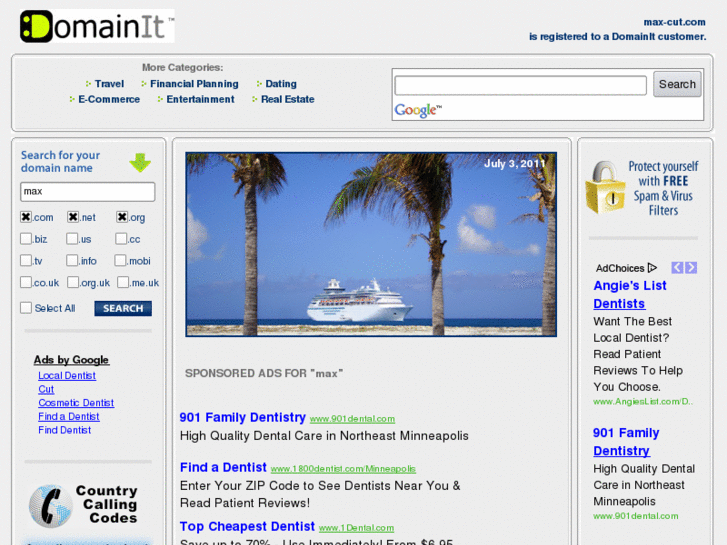The image size is (727, 545).
Task: Open the Cosmetic Dentist ad link
Action: pyautogui.click(x=76, y=403)
